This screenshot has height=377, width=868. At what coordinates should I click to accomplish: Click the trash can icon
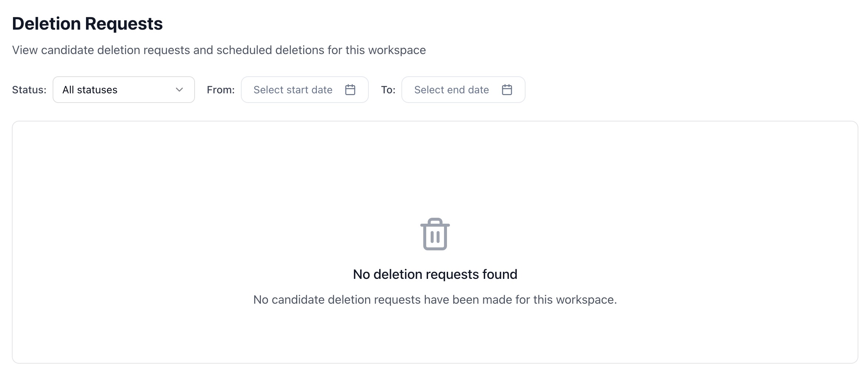click(435, 234)
